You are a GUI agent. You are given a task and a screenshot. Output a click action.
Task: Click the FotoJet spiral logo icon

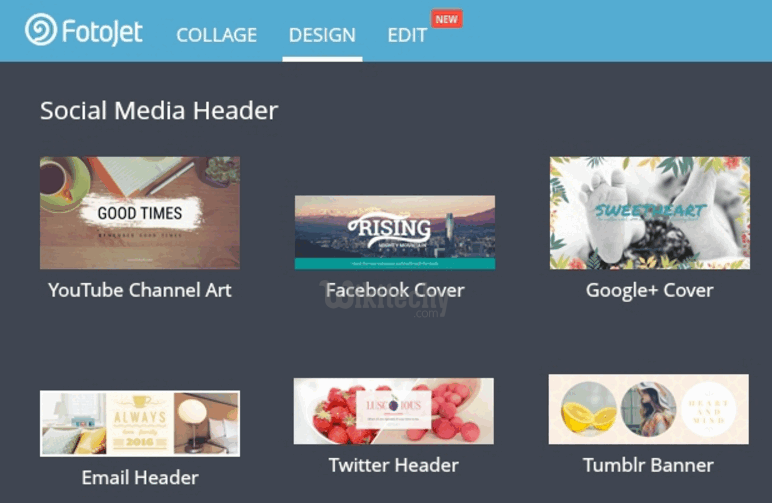pos(41,30)
